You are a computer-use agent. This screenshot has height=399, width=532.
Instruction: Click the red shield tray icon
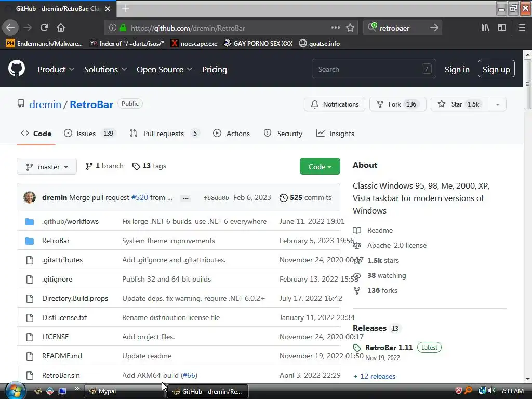pos(458,391)
